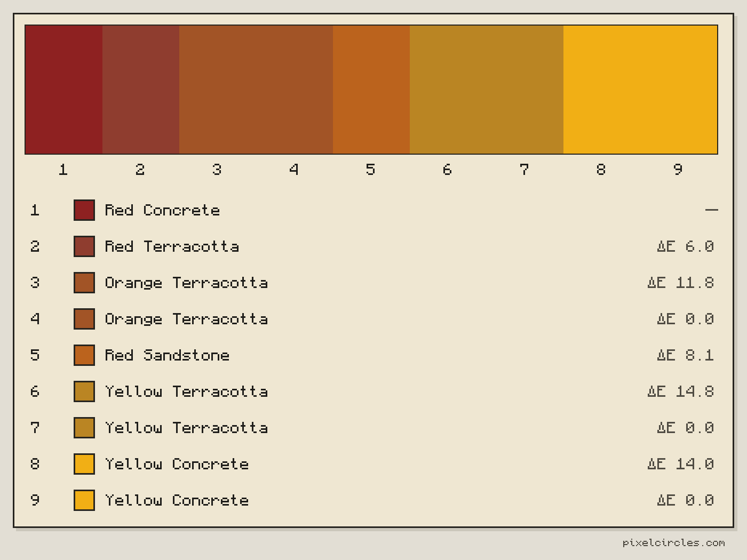
Task: Click the 'ΔE 0.0' value in row 9
Action: (x=686, y=500)
